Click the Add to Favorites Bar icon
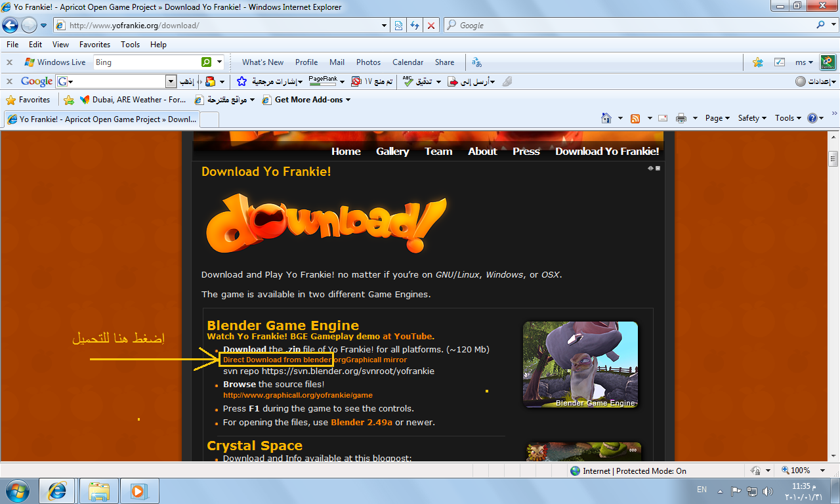840x504 pixels. click(68, 100)
